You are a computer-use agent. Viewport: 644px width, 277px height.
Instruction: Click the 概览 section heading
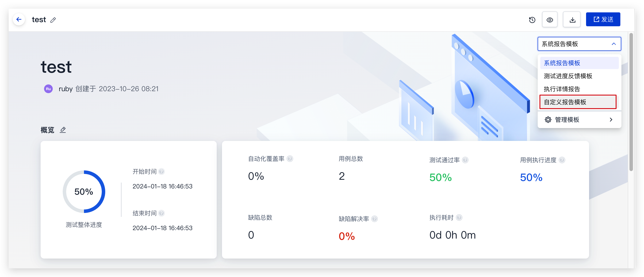coord(47,130)
